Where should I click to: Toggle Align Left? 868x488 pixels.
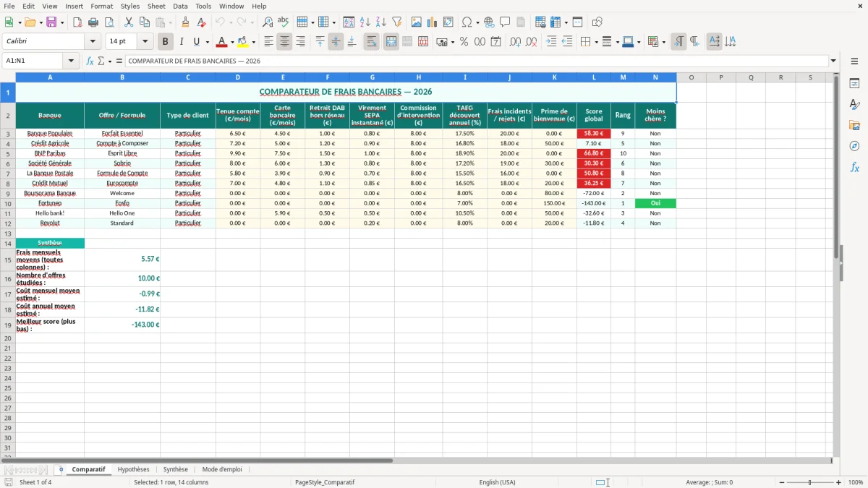(x=268, y=42)
